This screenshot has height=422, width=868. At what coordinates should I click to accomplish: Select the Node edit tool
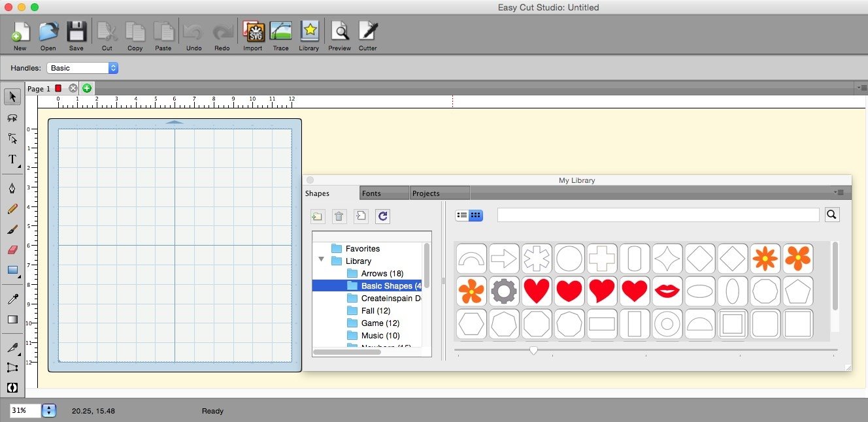pyautogui.click(x=12, y=138)
